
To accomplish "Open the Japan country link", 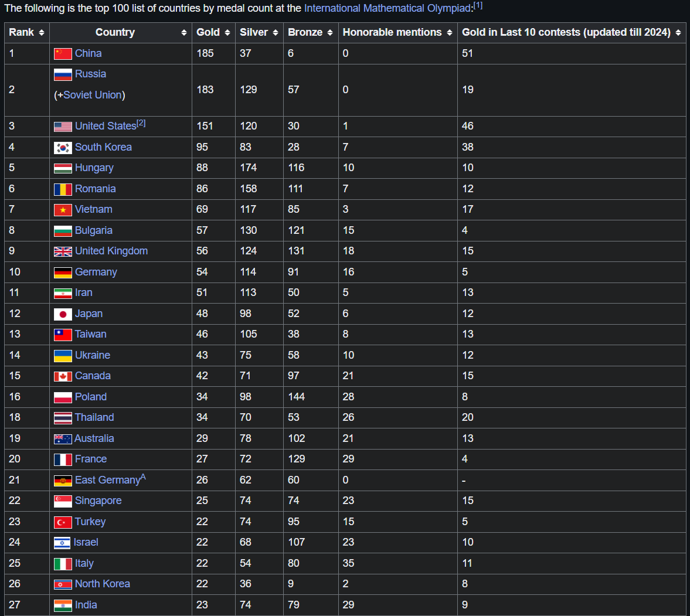I will pyautogui.click(x=89, y=314).
